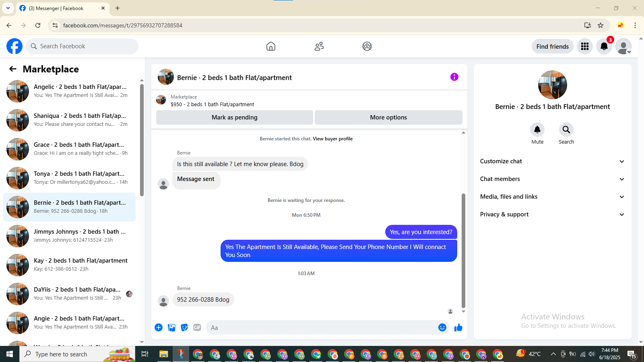Open the Friends icon in top navigation
This screenshot has width=644, height=362.
[x=319, y=46]
